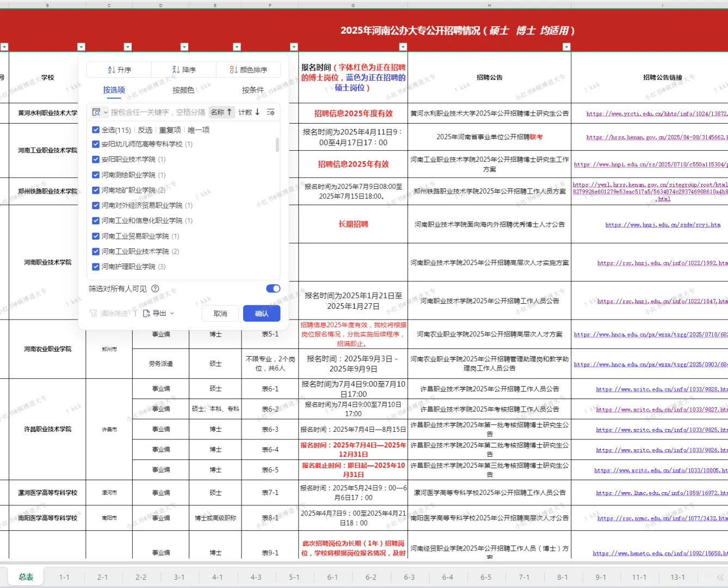Open the 6-3 sheet tab

(409, 577)
